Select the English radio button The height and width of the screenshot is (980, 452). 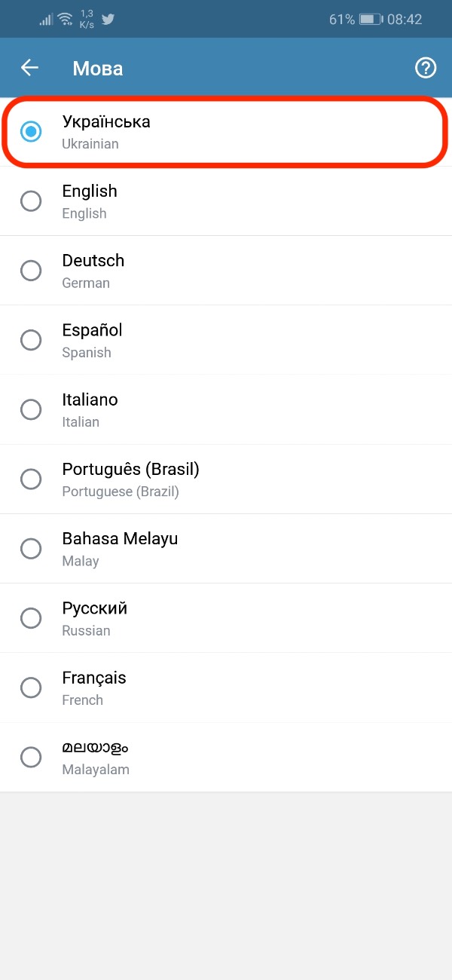(x=31, y=201)
